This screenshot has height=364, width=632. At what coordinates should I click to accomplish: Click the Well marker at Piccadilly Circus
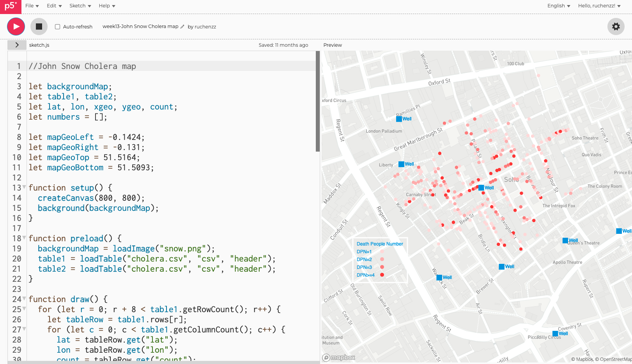tap(555, 334)
